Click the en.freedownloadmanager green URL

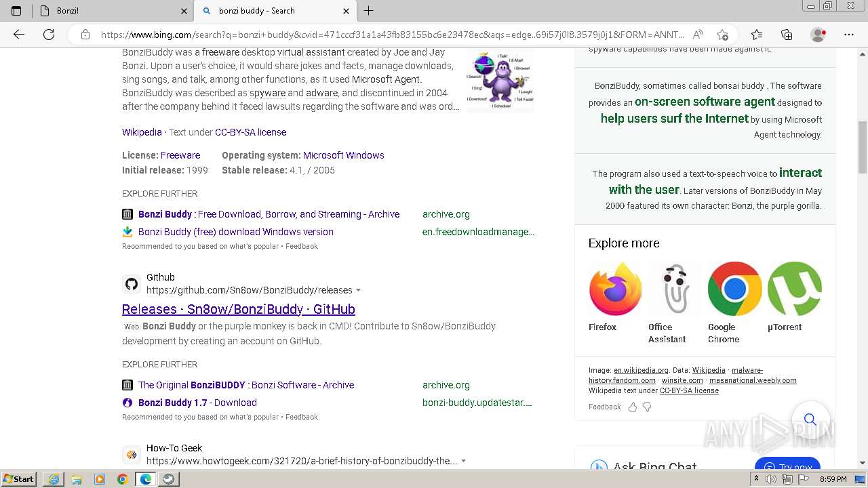479,232
